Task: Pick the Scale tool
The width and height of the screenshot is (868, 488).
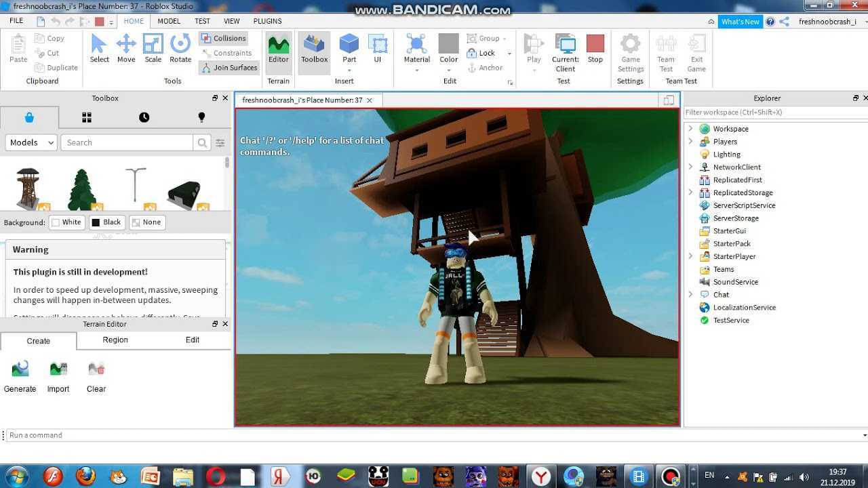Action: [153, 49]
